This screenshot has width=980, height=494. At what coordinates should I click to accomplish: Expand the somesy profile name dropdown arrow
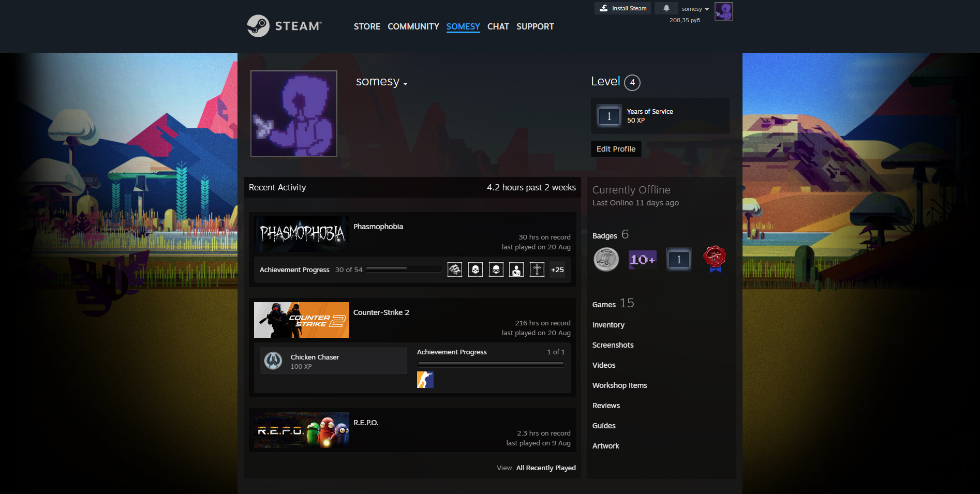[405, 84]
